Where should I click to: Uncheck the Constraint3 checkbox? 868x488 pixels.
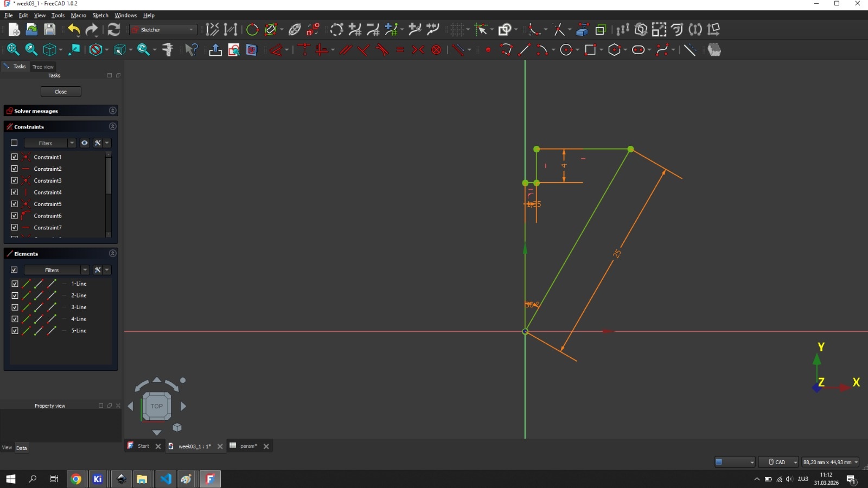point(15,180)
